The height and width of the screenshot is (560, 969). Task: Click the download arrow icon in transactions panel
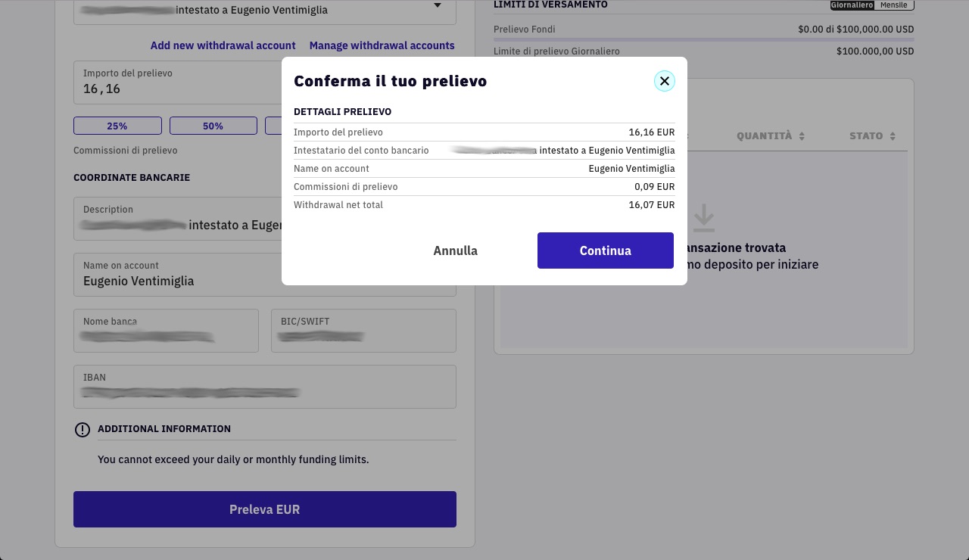pos(704,217)
